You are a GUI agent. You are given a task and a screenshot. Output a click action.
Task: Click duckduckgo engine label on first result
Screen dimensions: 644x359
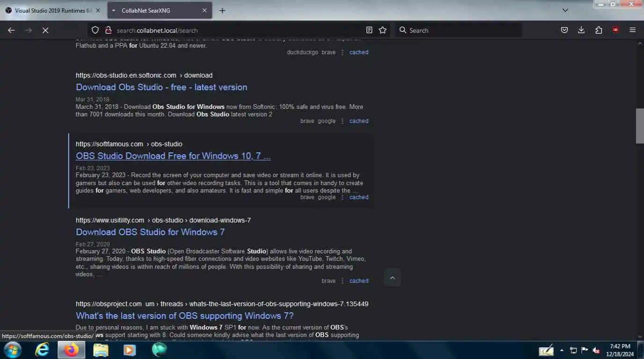pyautogui.click(x=302, y=52)
